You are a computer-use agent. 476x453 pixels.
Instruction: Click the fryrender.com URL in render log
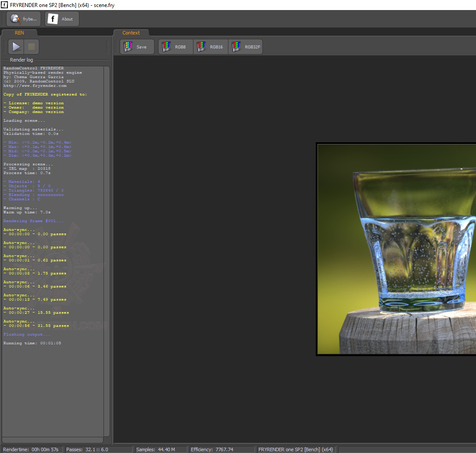(x=35, y=86)
